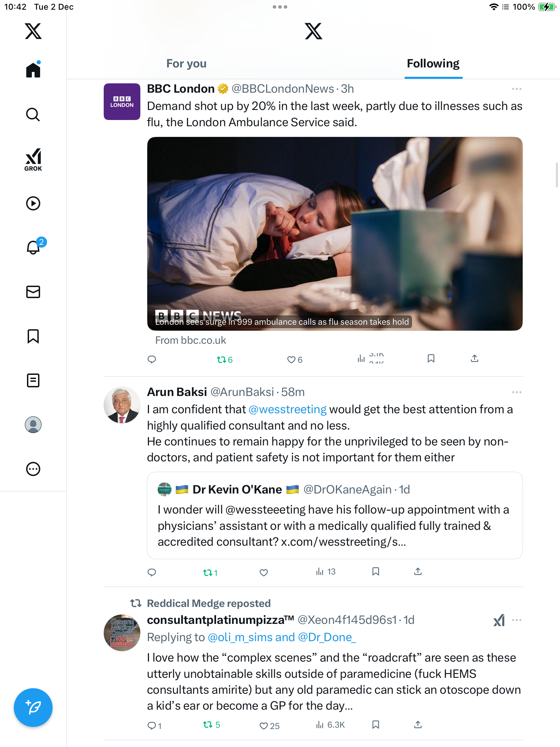The width and height of the screenshot is (560, 747).
Task: Switch to the For you tab
Action: coord(186,64)
